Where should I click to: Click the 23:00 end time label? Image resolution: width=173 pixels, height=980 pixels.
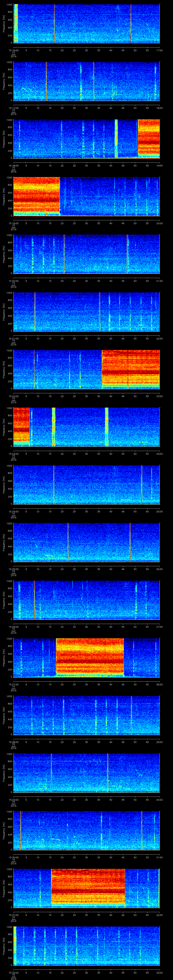pos(160,396)
